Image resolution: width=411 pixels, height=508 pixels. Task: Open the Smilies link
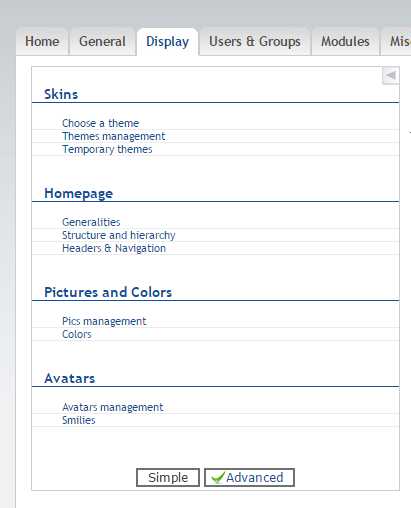(79, 420)
